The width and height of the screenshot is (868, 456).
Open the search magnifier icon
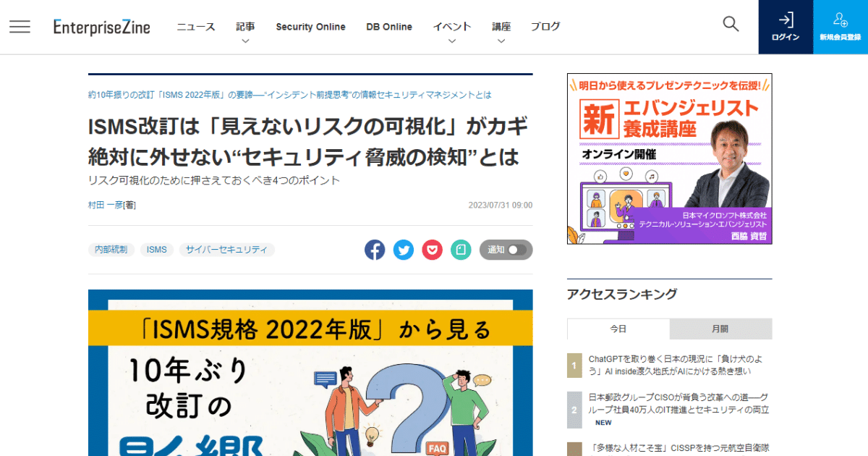[731, 24]
